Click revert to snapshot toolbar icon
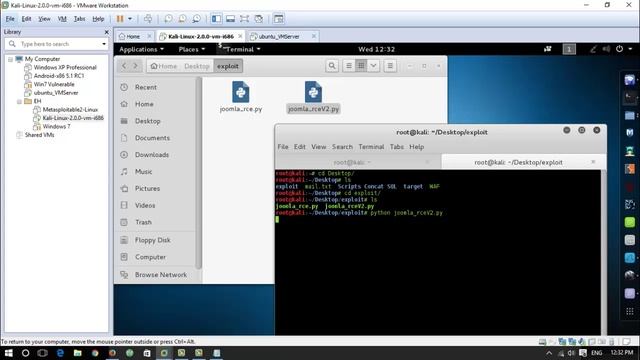Screen dimensions: 640x360 tap(182, 19)
